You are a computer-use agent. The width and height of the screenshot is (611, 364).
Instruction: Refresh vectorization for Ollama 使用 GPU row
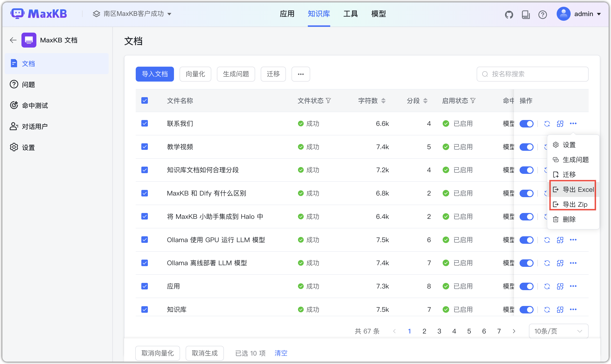547,240
